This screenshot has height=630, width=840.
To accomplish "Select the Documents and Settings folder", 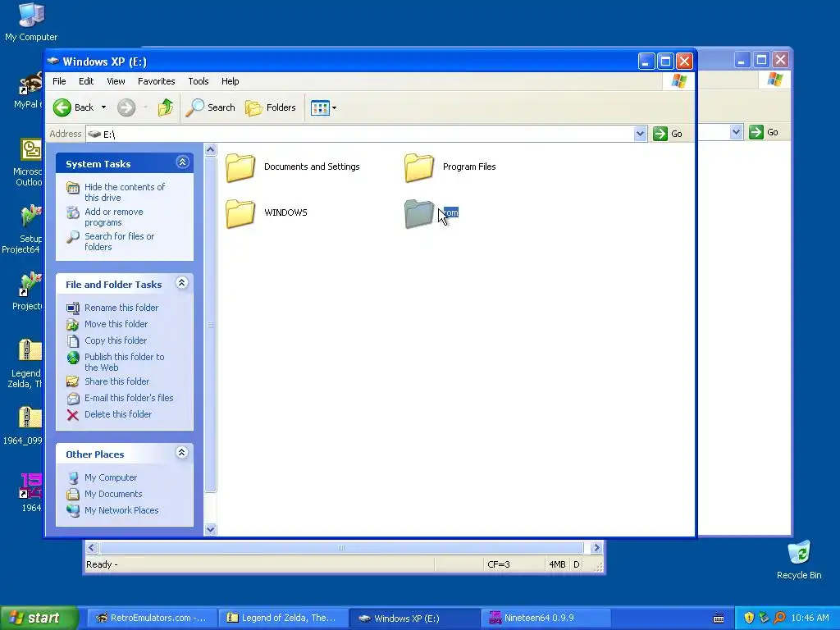I will coord(293,167).
